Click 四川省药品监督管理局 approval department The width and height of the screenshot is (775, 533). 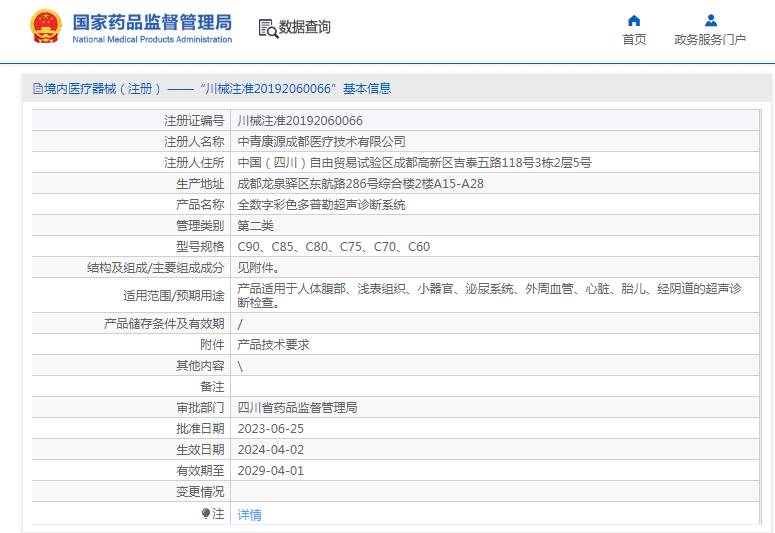(x=297, y=407)
